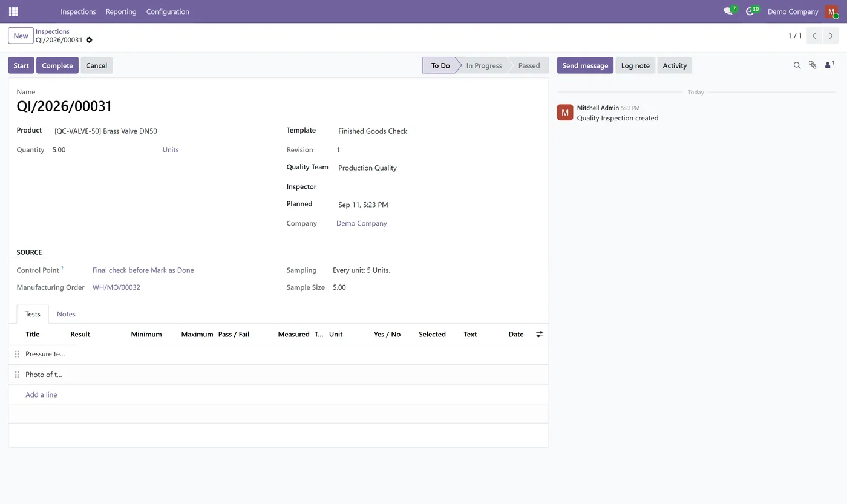Start the inspection

click(x=21, y=65)
